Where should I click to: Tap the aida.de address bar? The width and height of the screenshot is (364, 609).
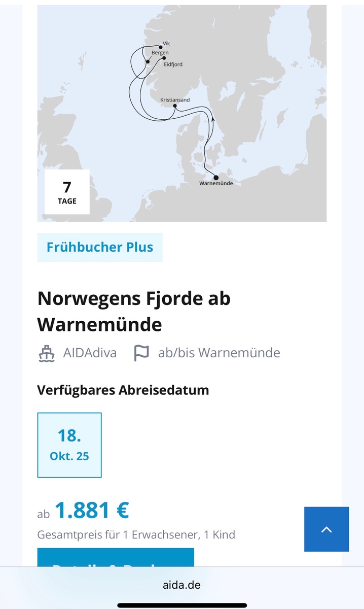click(182, 585)
